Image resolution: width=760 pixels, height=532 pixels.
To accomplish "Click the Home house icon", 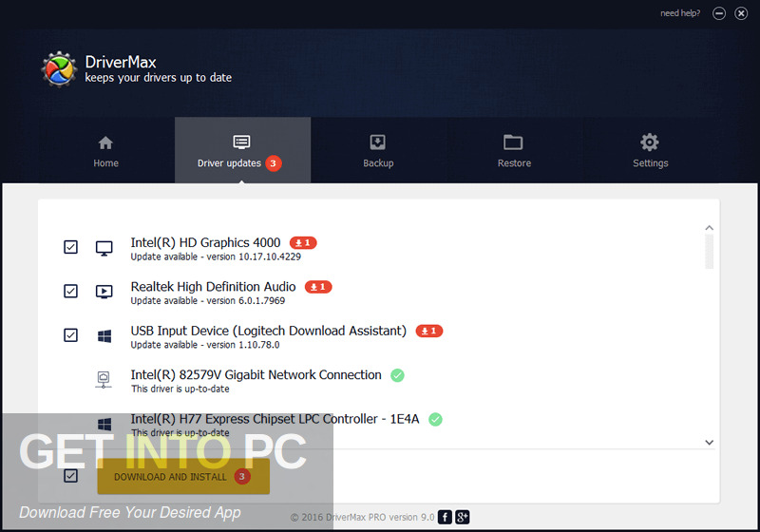I will click(105, 142).
